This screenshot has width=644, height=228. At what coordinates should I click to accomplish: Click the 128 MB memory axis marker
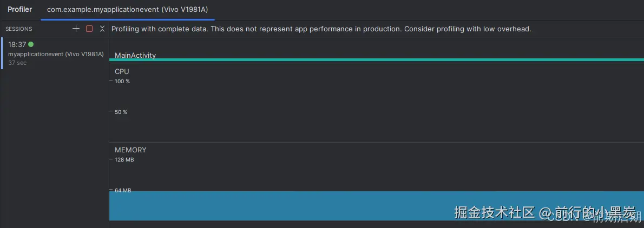[x=124, y=160]
